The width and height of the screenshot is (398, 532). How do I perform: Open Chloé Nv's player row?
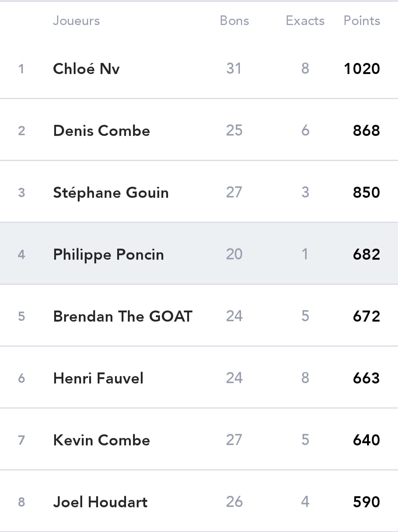click(199, 69)
